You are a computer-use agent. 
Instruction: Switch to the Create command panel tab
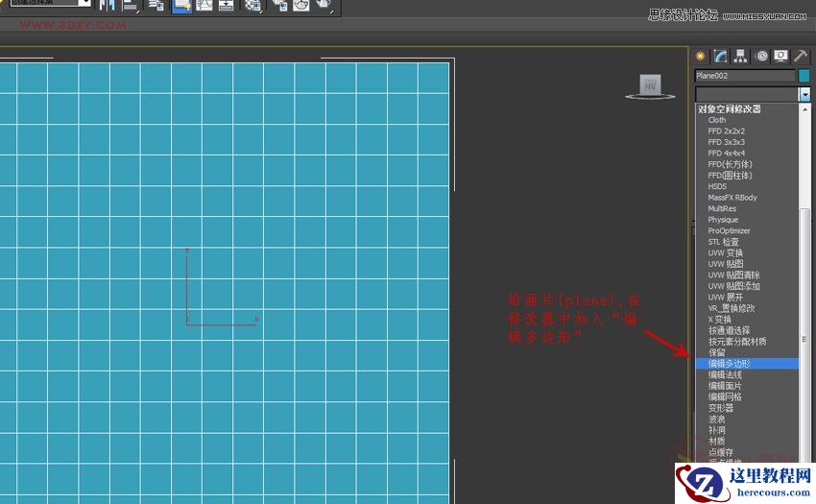click(701, 56)
